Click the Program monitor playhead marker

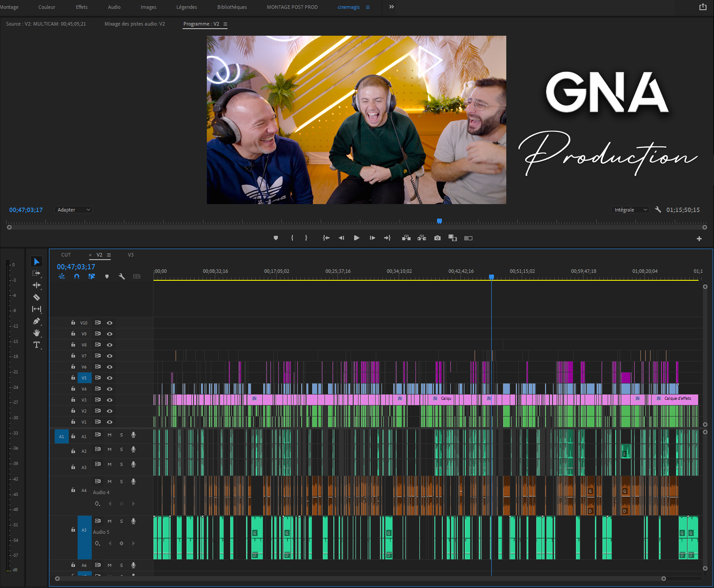(439, 221)
